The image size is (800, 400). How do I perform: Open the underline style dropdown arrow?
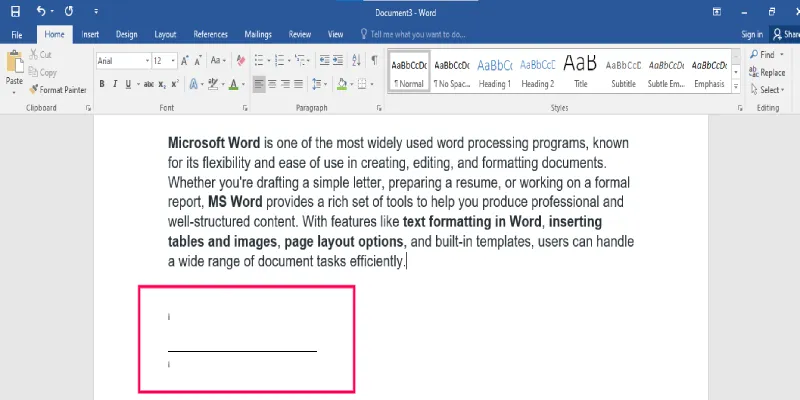point(138,84)
